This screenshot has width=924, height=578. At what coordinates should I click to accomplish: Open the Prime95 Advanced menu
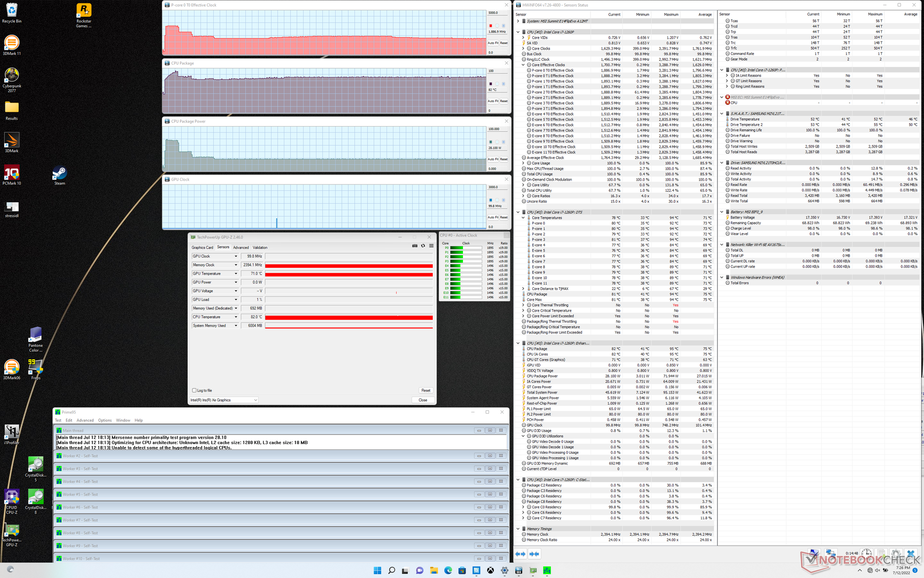[85, 420]
